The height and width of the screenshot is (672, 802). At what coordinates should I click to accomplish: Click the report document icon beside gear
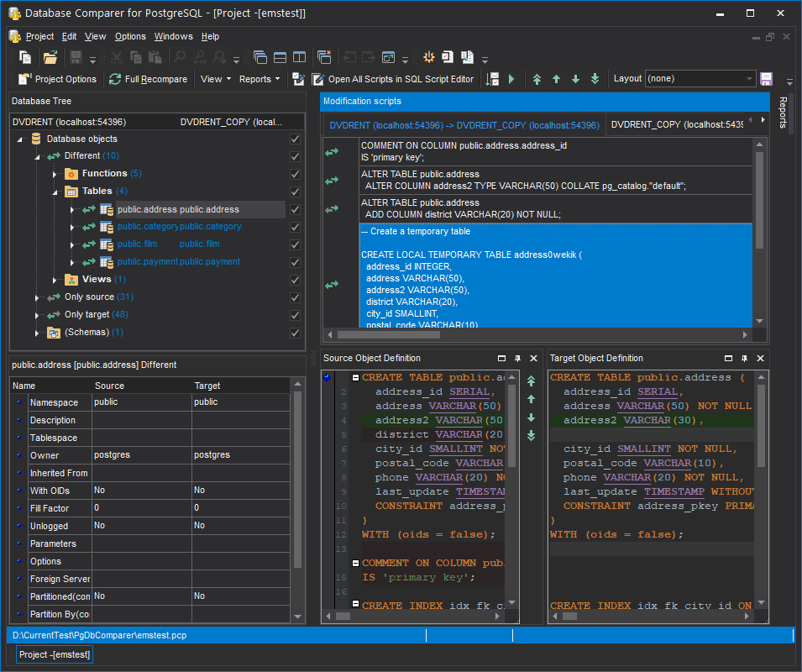[x=448, y=57]
